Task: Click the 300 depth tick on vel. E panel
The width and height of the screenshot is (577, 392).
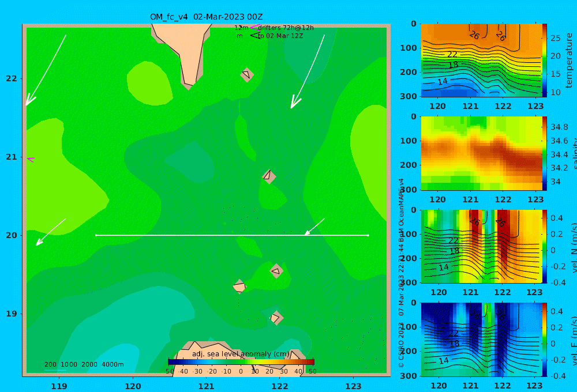Action: [x=409, y=376]
